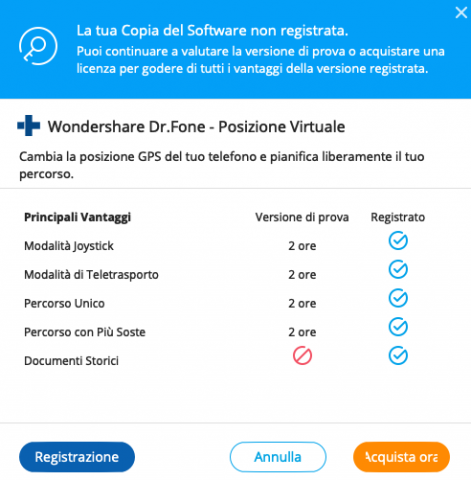Click the Wondershare Dr.Fone Posizione Virtuale title
Image resolution: width=471 pixels, height=480 pixels.
coord(196,127)
